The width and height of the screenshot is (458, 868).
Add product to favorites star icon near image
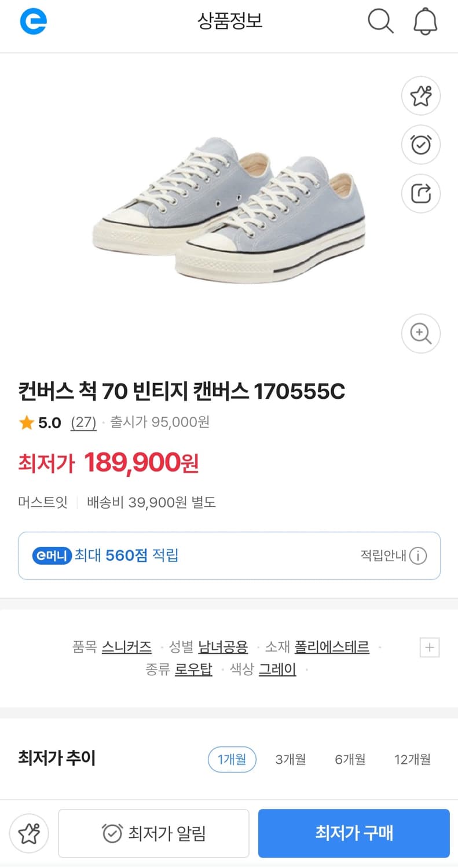coord(421,96)
